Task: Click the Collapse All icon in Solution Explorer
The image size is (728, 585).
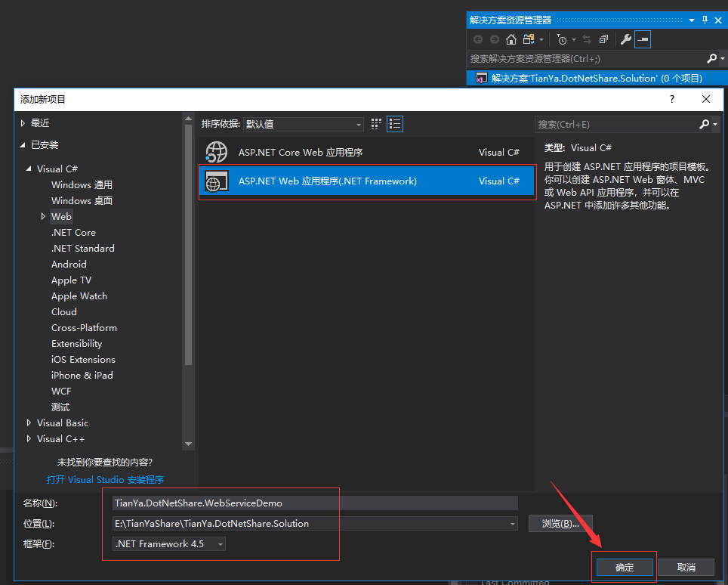Action: tap(603, 39)
